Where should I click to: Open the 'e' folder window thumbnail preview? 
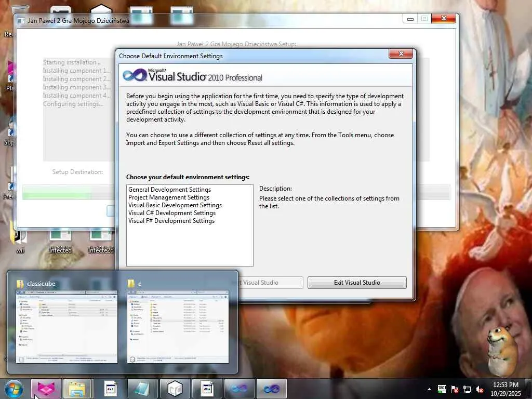click(x=178, y=327)
